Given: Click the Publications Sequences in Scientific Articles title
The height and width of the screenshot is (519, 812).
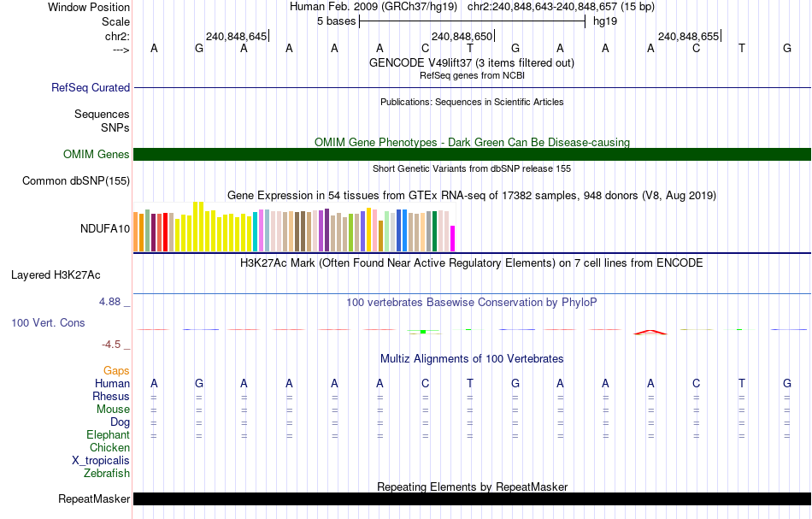Looking at the screenshot, I should (472, 102).
